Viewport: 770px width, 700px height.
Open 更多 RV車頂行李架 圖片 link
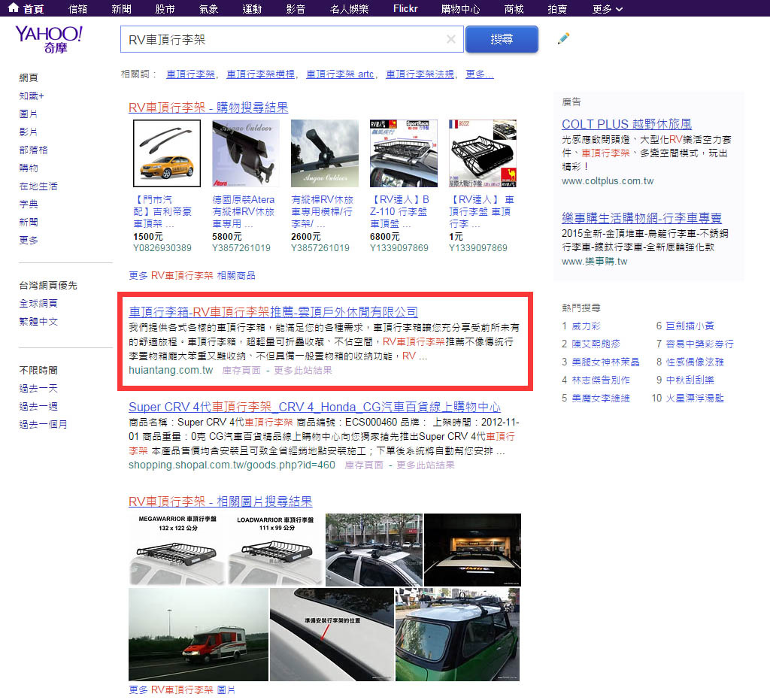point(182,689)
